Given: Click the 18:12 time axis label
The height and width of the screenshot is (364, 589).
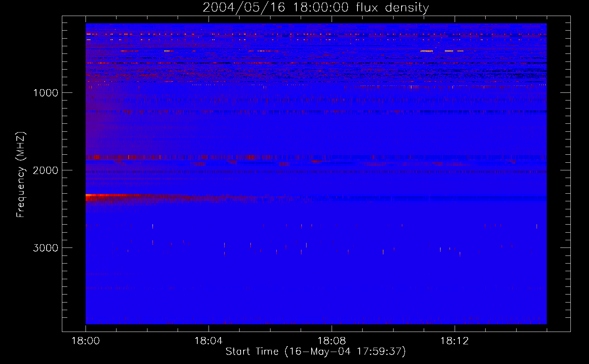Looking at the screenshot, I should coord(455,341).
